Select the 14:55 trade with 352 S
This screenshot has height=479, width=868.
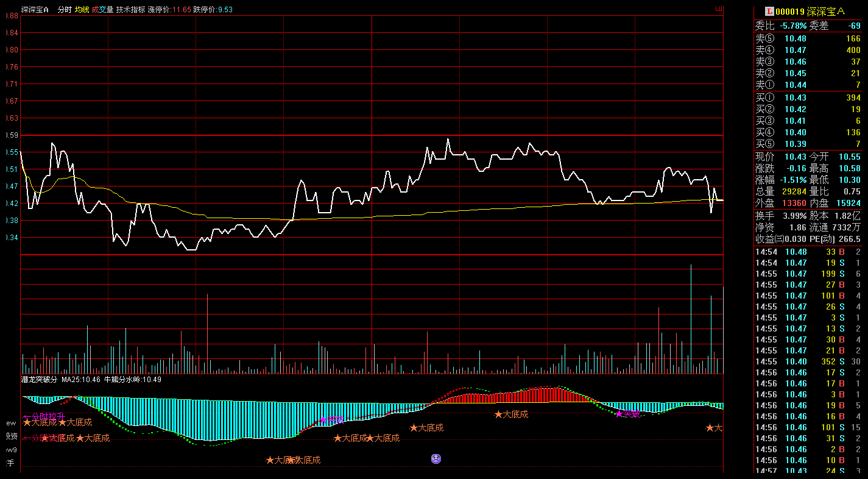coord(808,361)
